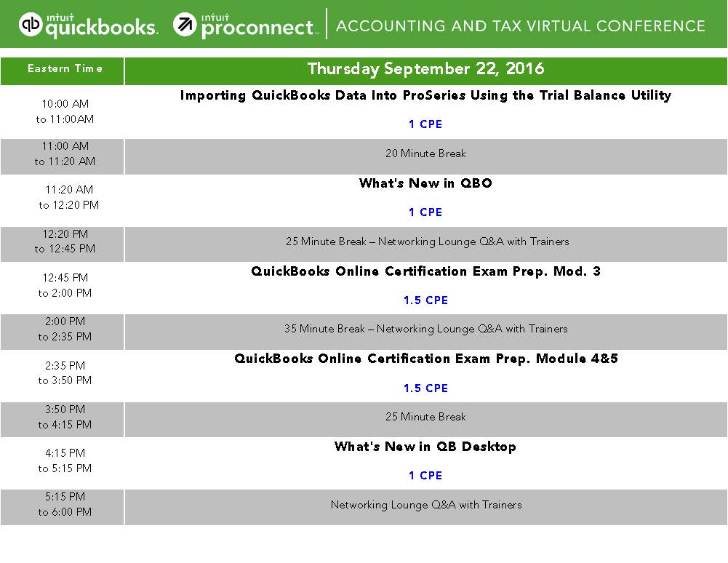The height and width of the screenshot is (563, 728).
Task: Click the 20 Minute Break row text
Action: point(425,153)
